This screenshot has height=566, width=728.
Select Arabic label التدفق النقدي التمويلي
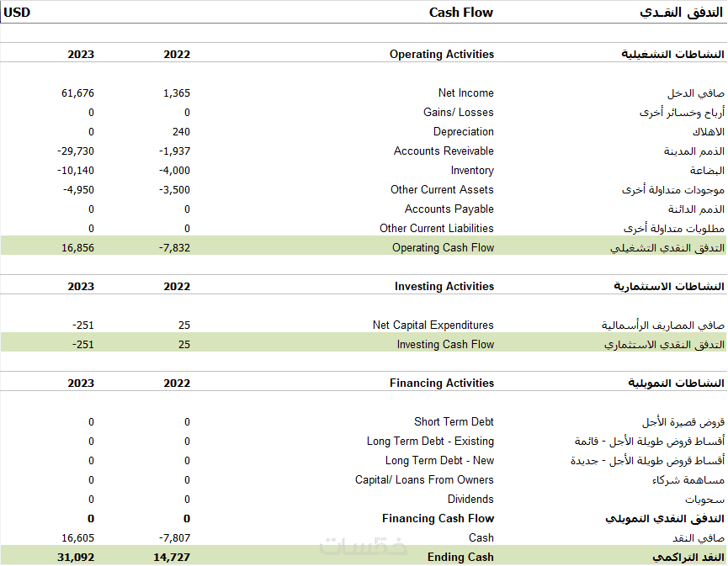[x=665, y=519]
